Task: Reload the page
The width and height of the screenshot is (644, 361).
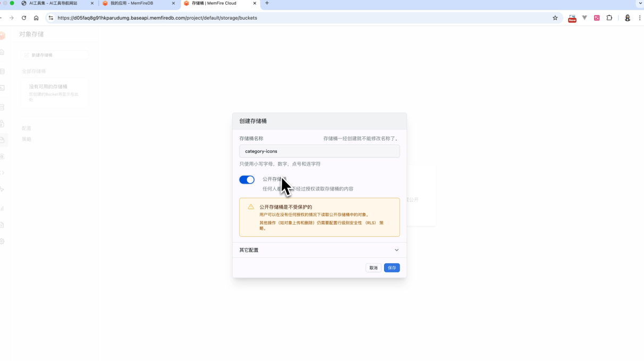Action: pos(24,18)
